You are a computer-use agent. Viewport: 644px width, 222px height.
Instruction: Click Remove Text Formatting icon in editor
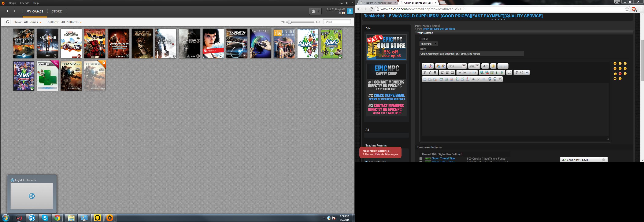[x=431, y=66]
